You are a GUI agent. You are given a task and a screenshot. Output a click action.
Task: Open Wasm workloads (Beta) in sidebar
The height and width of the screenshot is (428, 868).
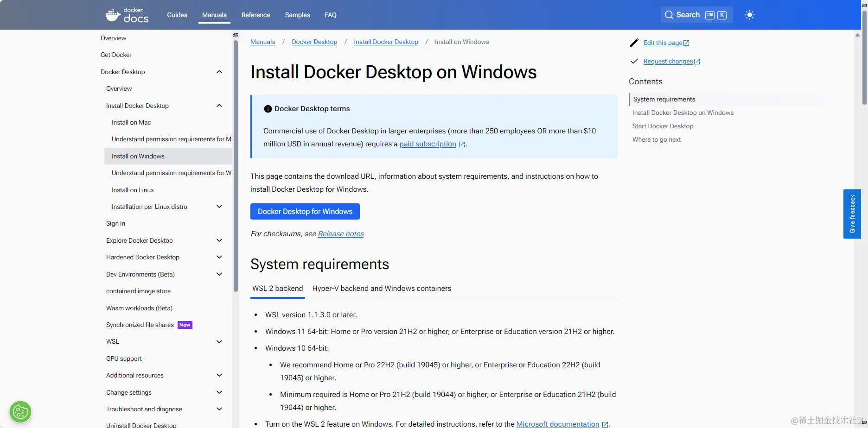[x=139, y=308]
